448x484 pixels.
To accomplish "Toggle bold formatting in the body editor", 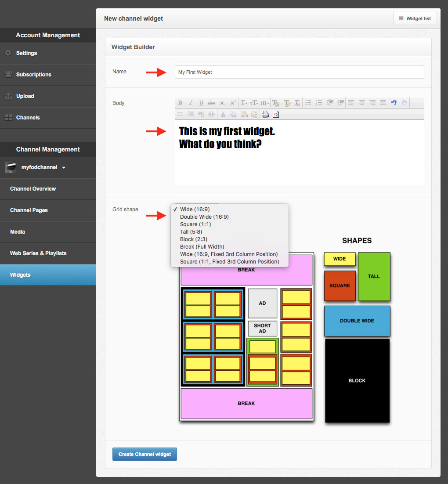I will [181, 103].
